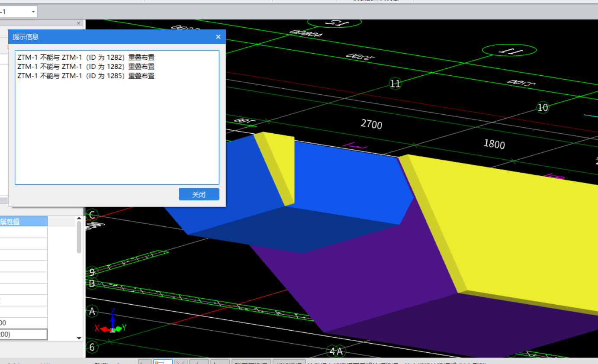The height and width of the screenshot is (364, 598).
Task: Click the blue Z axis arrow
Action: pos(113,318)
